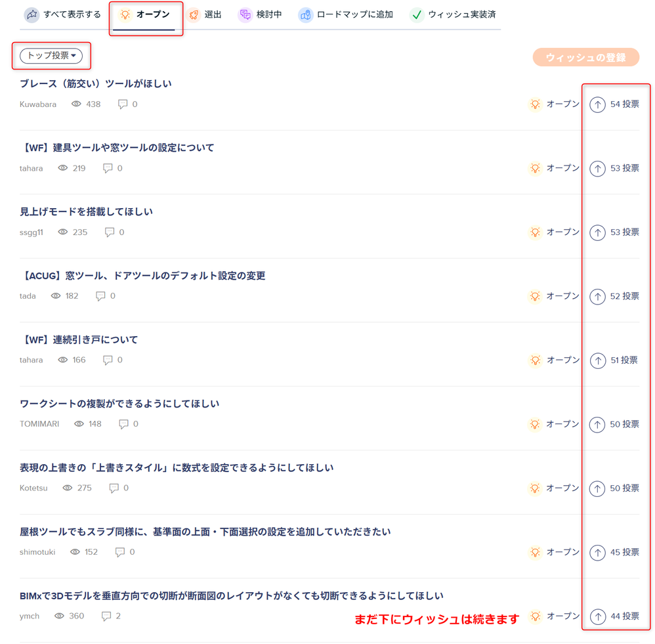Viewport: 655px width, 644px height.
Task: Open wish 表現の上書きの「上書きスタイル」
Action: 177,467
